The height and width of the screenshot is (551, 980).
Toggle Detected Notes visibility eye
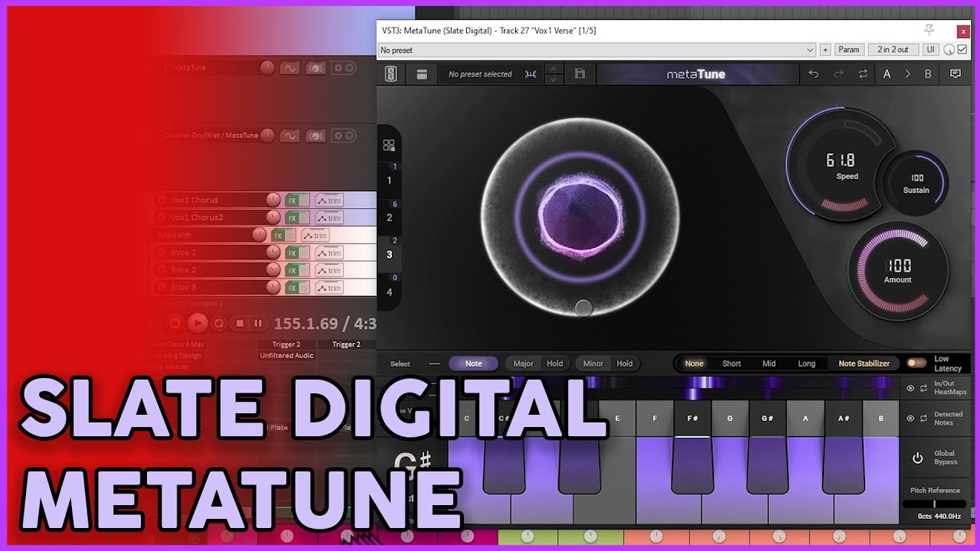point(910,419)
